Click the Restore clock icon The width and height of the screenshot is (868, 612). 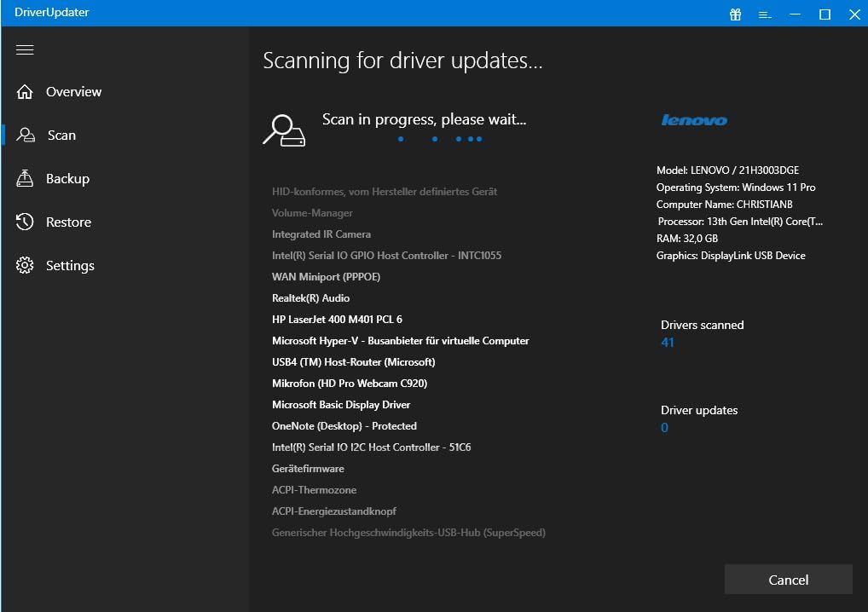click(25, 222)
